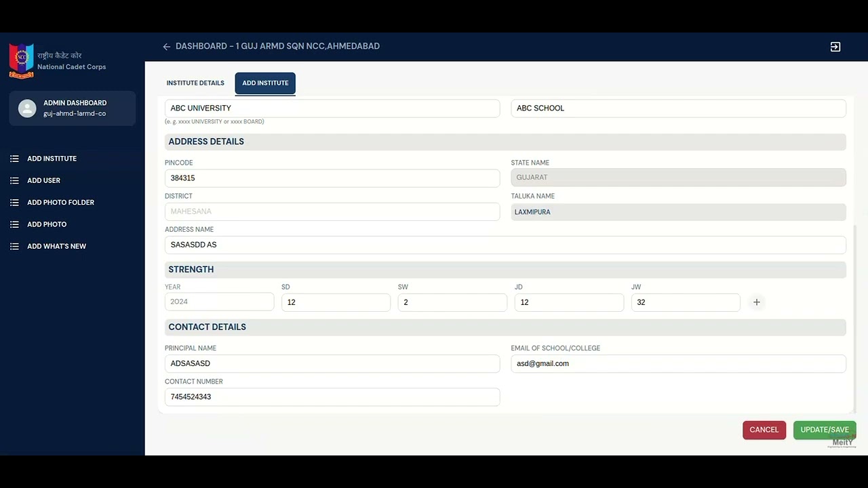Click the STATE NAME field GUJARAT
The width and height of the screenshot is (868, 488).
tap(678, 178)
